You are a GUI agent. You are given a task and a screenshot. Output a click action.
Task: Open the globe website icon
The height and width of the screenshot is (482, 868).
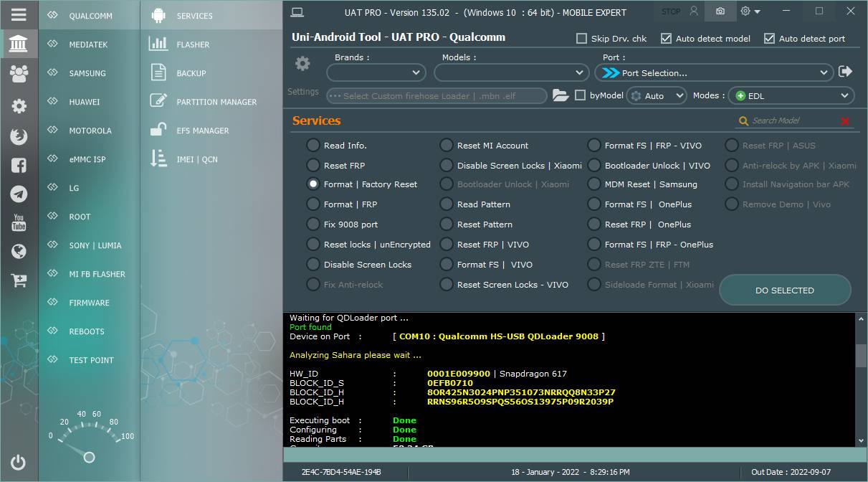(19, 251)
